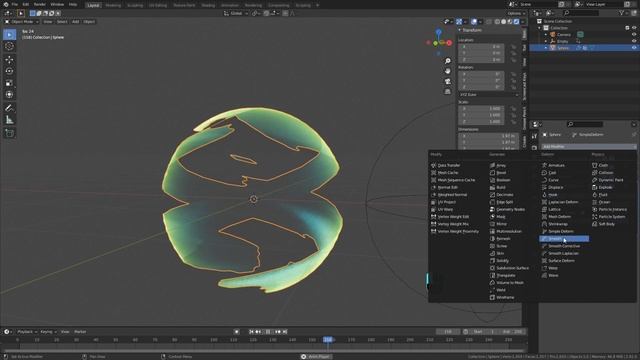The height and width of the screenshot is (360, 640).
Task: Click the blue Z axis gizmo handle
Action: (x=438, y=31)
